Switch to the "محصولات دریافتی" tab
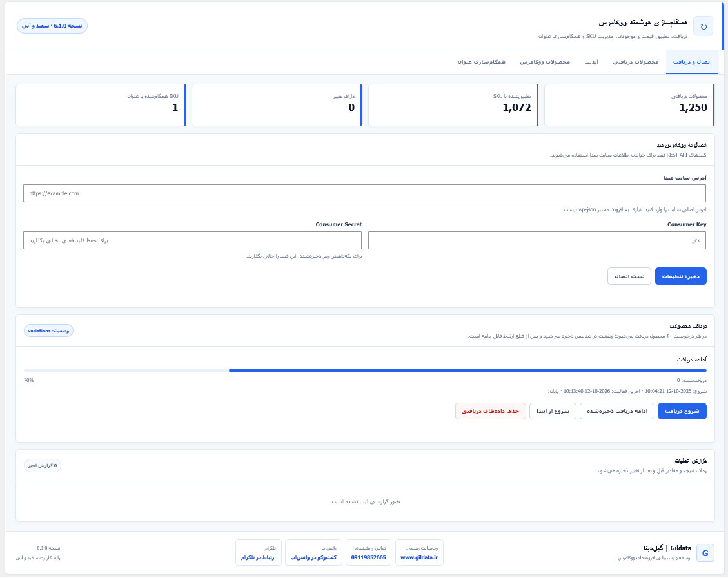Screen dimensions: 728x578 coord(636,62)
